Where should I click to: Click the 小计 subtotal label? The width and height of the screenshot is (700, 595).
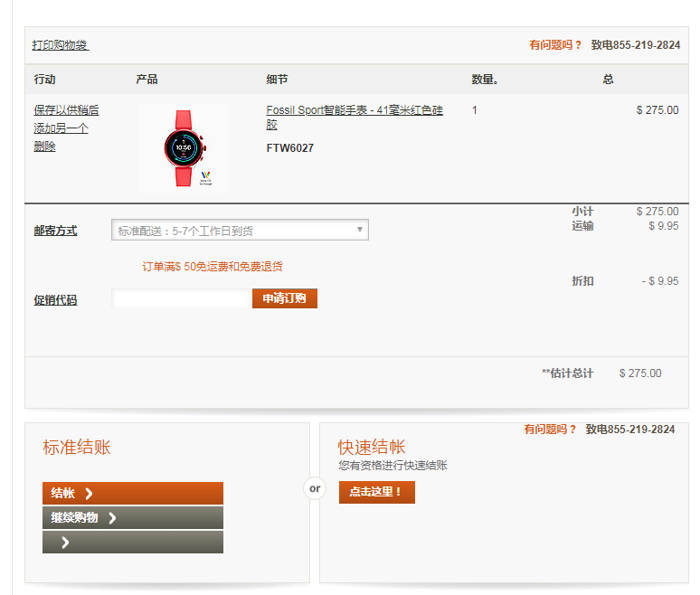pyautogui.click(x=582, y=212)
